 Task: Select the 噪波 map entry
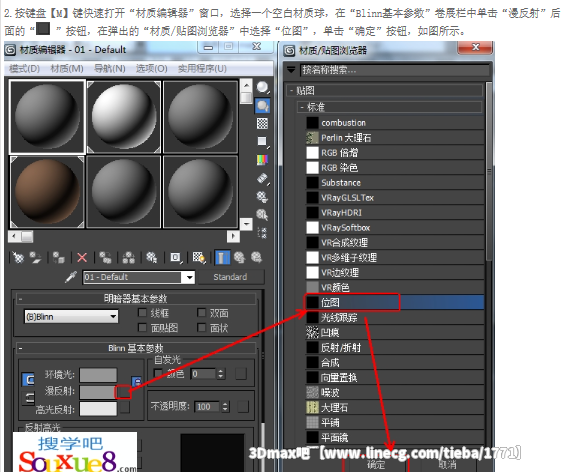(x=395, y=393)
